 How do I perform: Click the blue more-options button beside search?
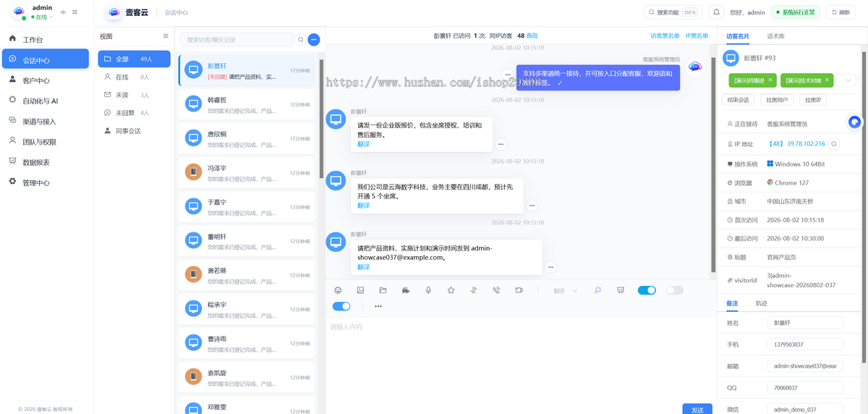click(x=314, y=40)
